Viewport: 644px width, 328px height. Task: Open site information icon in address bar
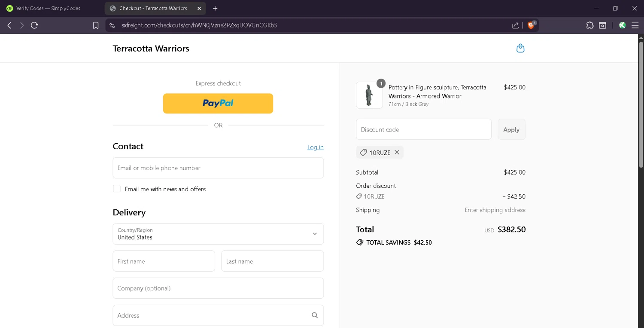pos(112,25)
